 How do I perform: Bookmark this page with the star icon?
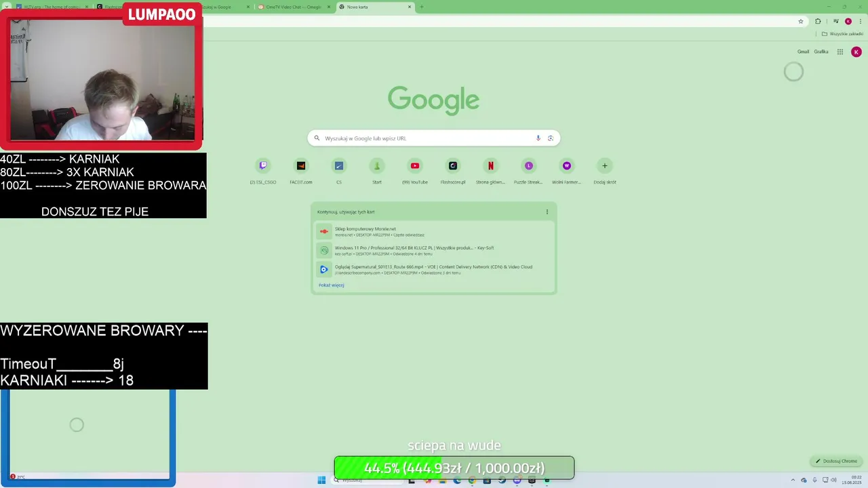coord(801,21)
